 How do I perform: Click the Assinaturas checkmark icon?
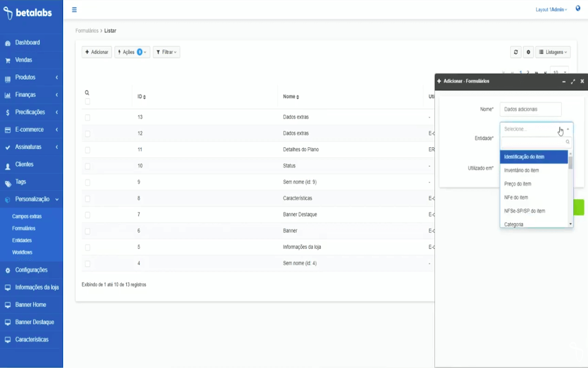tap(7, 148)
